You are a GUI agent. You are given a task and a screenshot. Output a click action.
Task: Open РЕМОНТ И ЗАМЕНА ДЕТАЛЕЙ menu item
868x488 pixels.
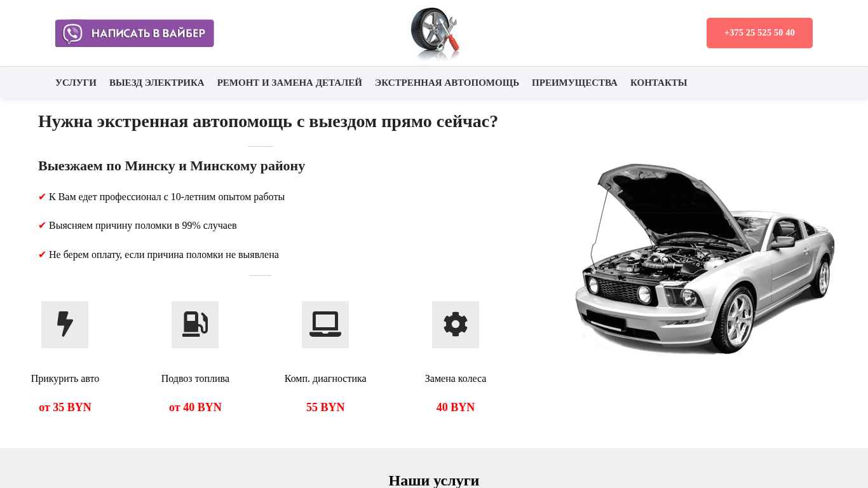click(x=290, y=83)
